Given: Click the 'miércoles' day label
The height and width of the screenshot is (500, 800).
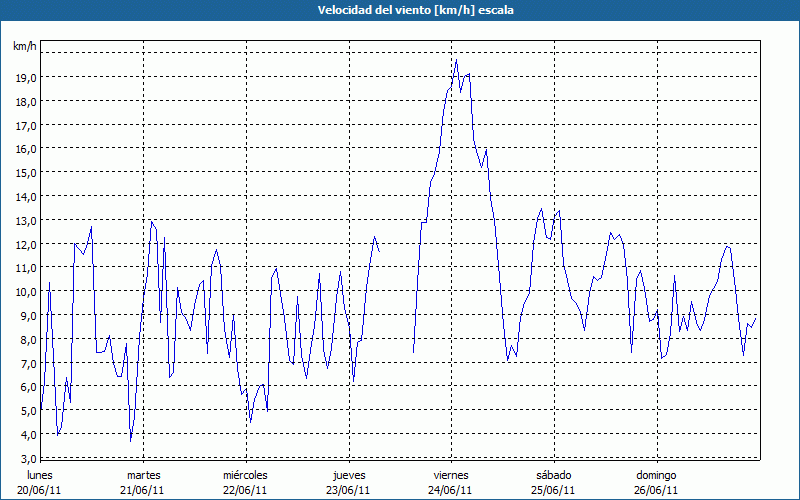Looking at the screenshot, I should click(x=245, y=475).
